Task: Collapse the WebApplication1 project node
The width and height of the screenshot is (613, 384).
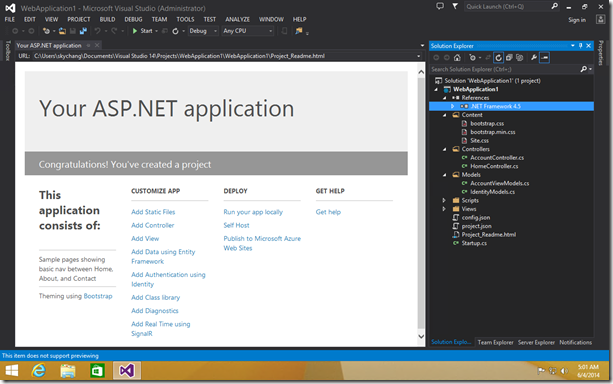Action: [x=436, y=90]
